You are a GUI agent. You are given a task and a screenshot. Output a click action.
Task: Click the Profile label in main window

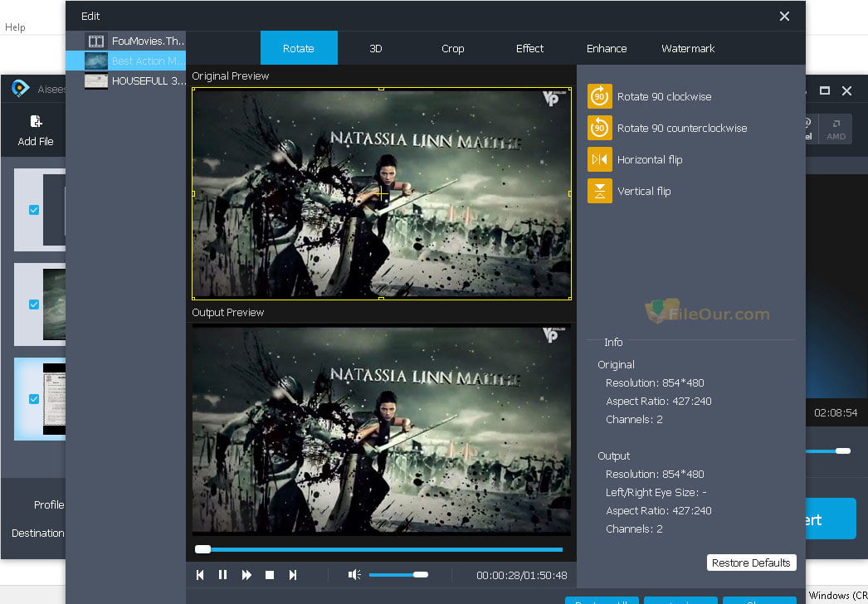49,504
